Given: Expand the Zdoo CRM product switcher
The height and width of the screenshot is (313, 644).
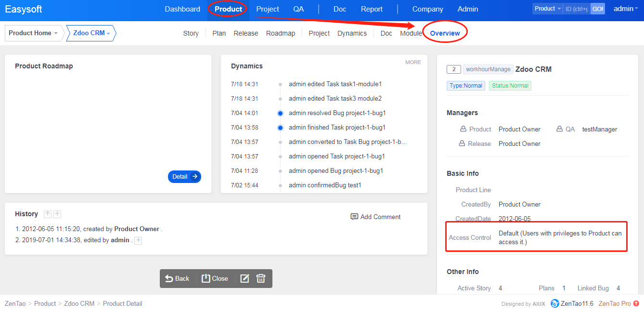Looking at the screenshot, I should [91, 33].
